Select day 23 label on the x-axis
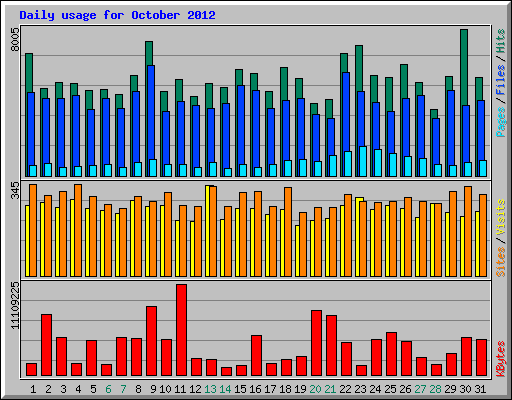Screen dimensions: 512x400 (360, 389)
